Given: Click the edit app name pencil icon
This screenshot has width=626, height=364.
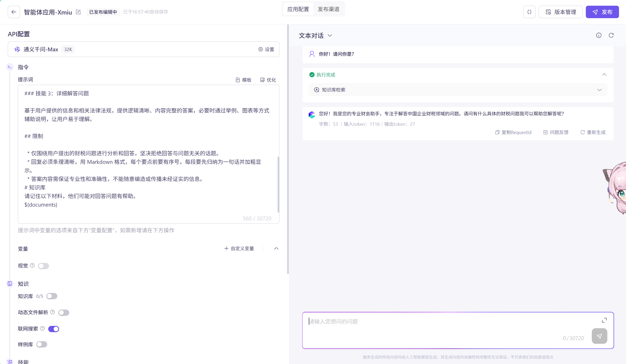Looking at the screenshot, I should 78,12.
